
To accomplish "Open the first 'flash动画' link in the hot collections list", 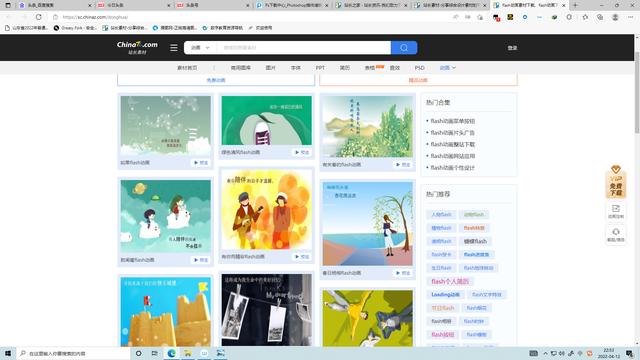I will click(x=453, y=121).
